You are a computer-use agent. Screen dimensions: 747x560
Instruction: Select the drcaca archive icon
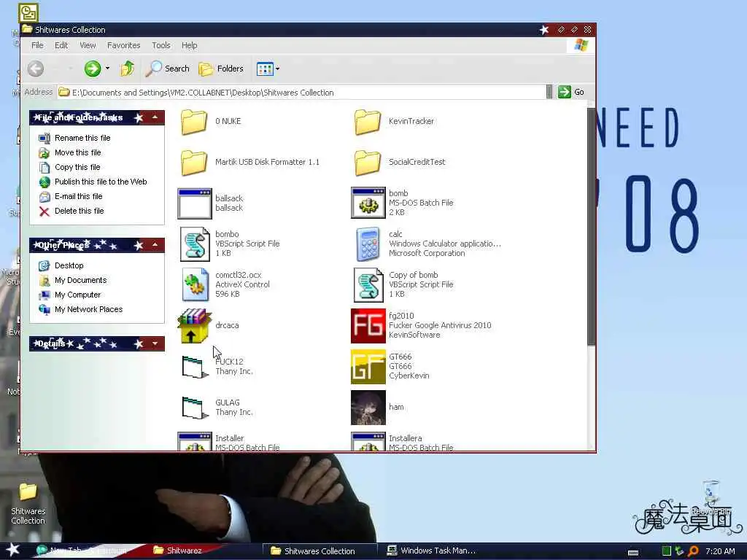point(194,326)
